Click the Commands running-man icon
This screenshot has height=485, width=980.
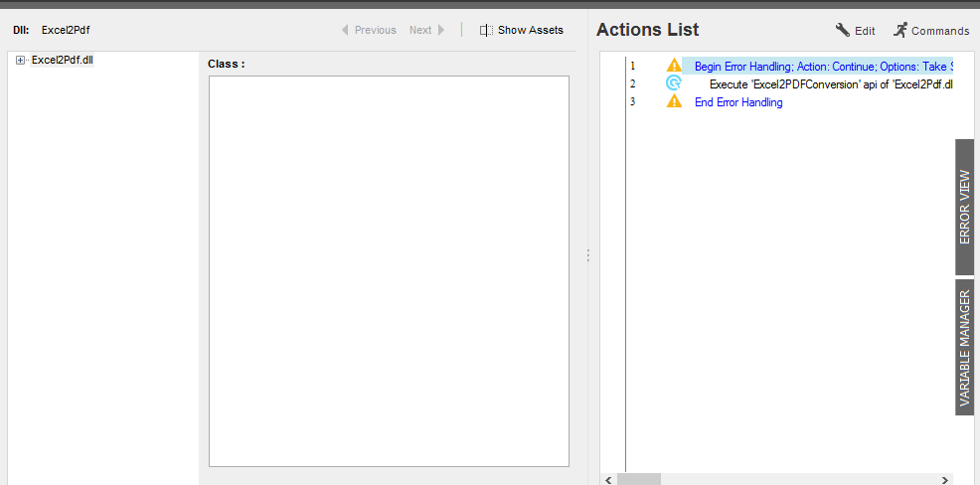(900, 30)
